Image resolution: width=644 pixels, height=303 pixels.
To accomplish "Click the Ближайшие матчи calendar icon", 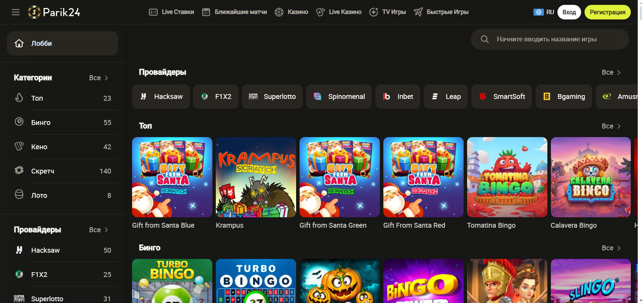I will [x=206, y=12].
